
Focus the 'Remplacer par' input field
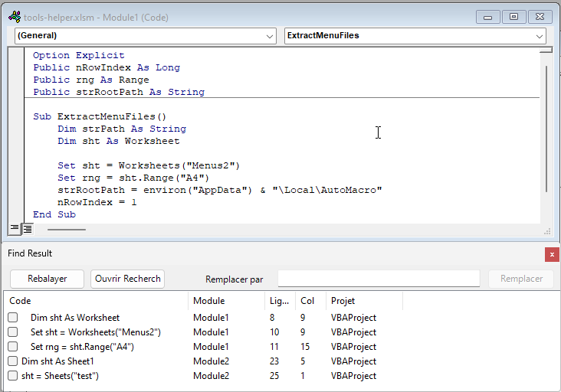(x=379, y=279)
